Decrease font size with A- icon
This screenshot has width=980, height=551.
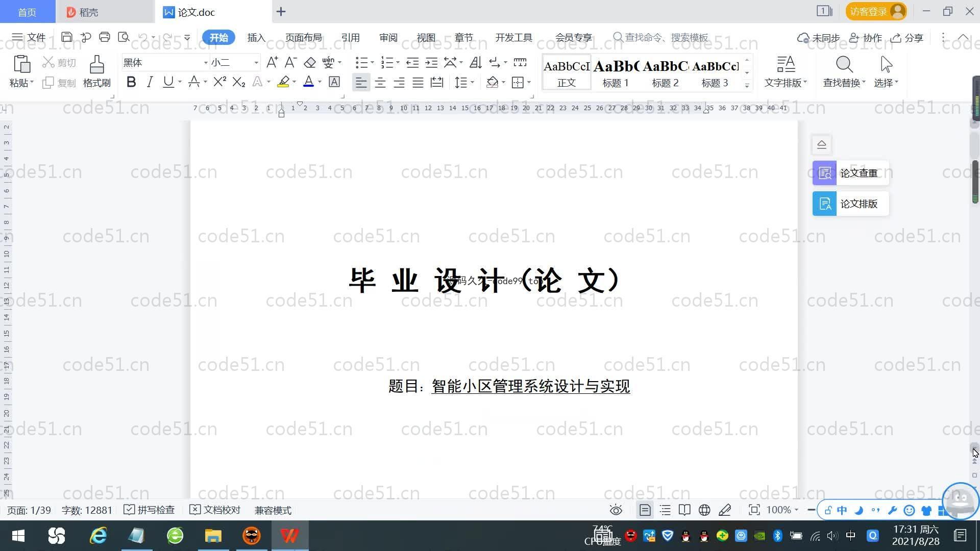[290, 62]
